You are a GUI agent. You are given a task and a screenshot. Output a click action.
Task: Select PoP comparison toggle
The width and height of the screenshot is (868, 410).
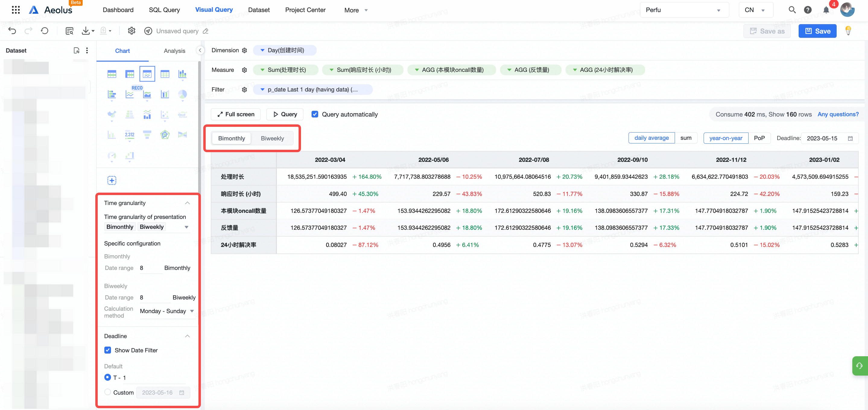coord(759,138)
